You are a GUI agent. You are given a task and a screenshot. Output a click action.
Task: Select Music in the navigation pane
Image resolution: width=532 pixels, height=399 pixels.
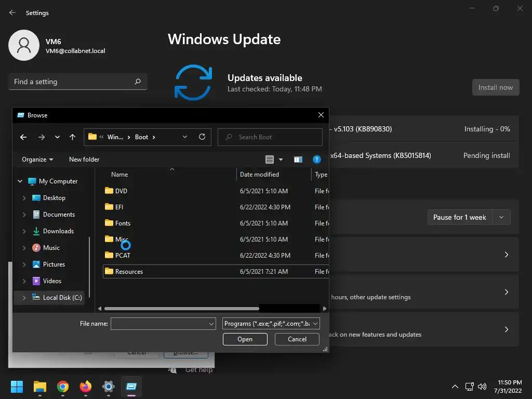pos(51,248)
